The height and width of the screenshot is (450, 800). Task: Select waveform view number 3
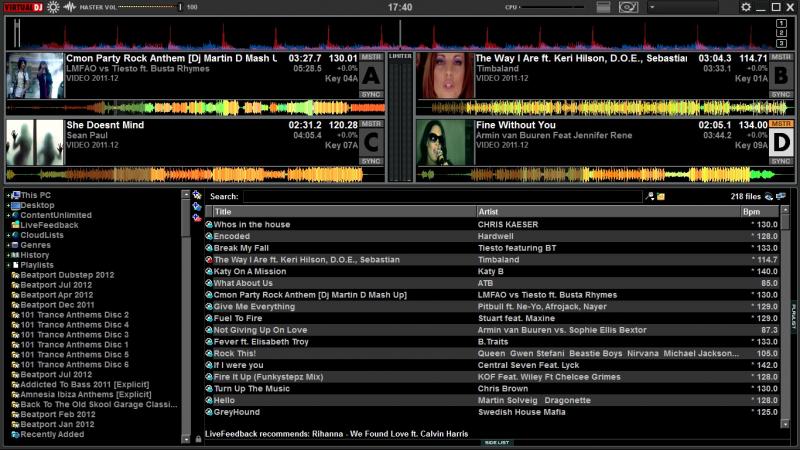(781, 43)
